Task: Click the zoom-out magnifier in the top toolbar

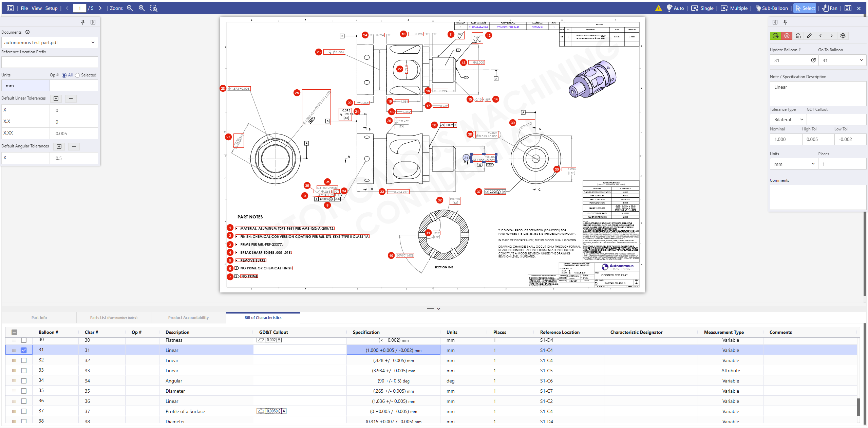Action: tap(130, 8)
